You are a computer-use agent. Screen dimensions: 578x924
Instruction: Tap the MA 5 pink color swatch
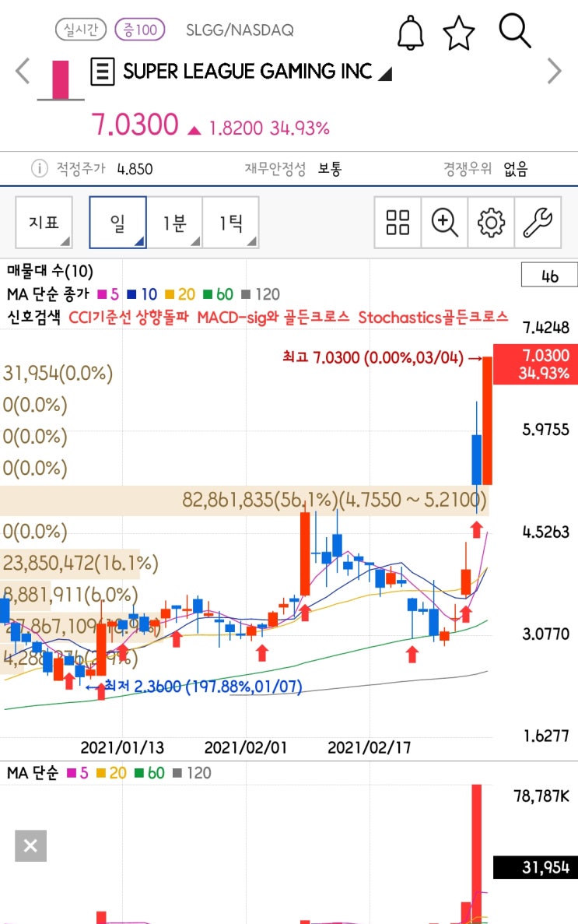click(x=103, y=294)
